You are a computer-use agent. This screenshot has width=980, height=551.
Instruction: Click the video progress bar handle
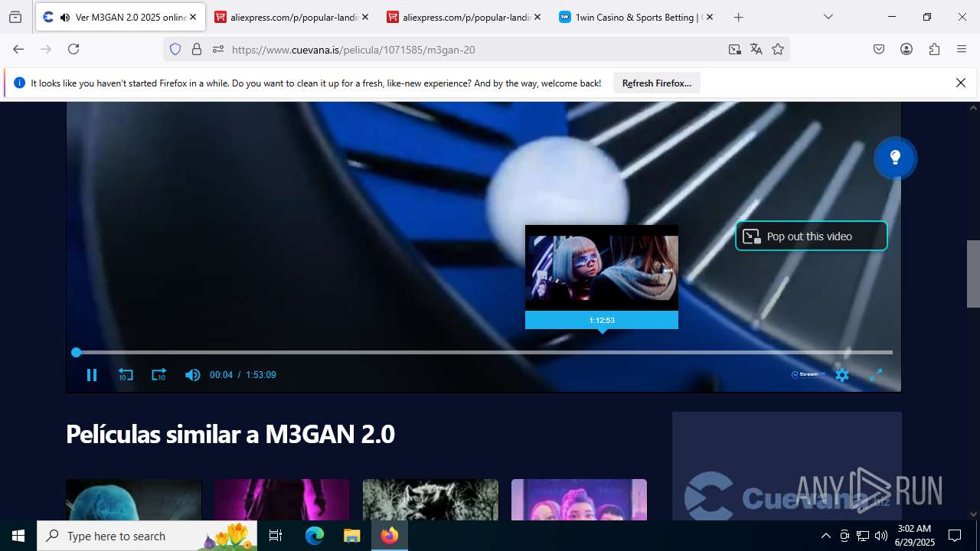tap(76, 352)
